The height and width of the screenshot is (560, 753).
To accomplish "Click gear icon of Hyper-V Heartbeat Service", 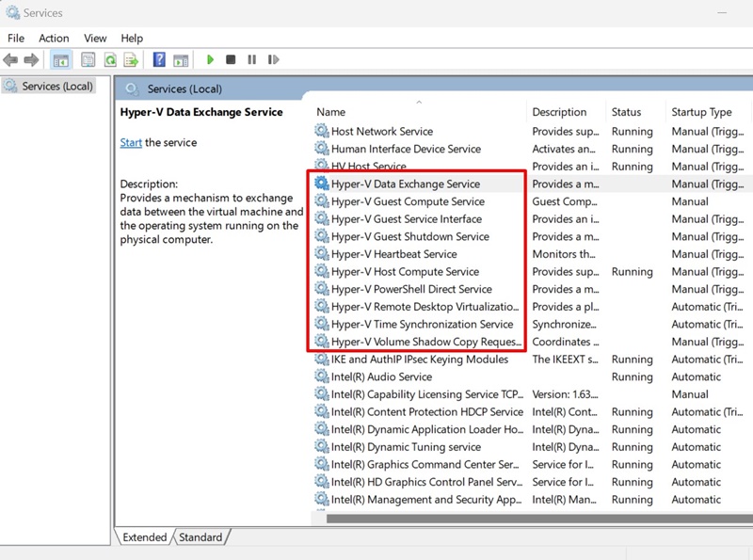I will pos(321,253).
